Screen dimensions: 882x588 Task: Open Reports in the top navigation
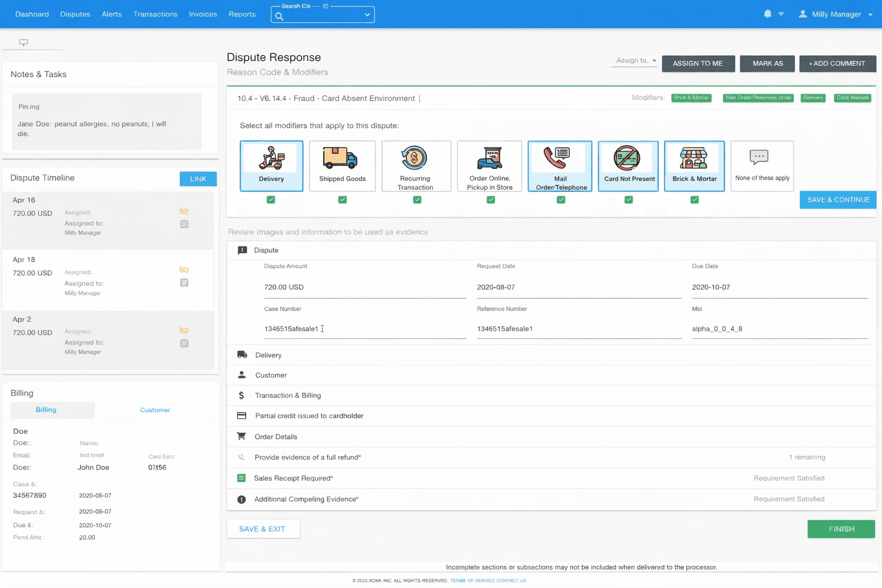242,14
